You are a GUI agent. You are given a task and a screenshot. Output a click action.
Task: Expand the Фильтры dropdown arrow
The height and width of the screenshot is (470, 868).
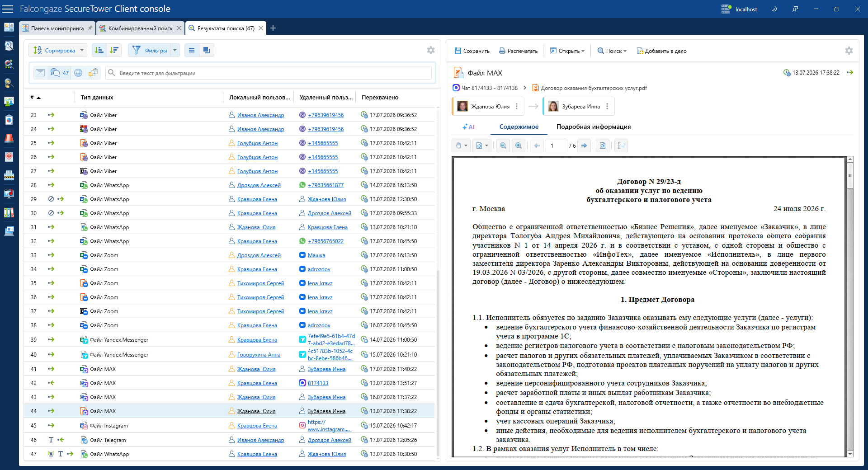pos(175,50)
